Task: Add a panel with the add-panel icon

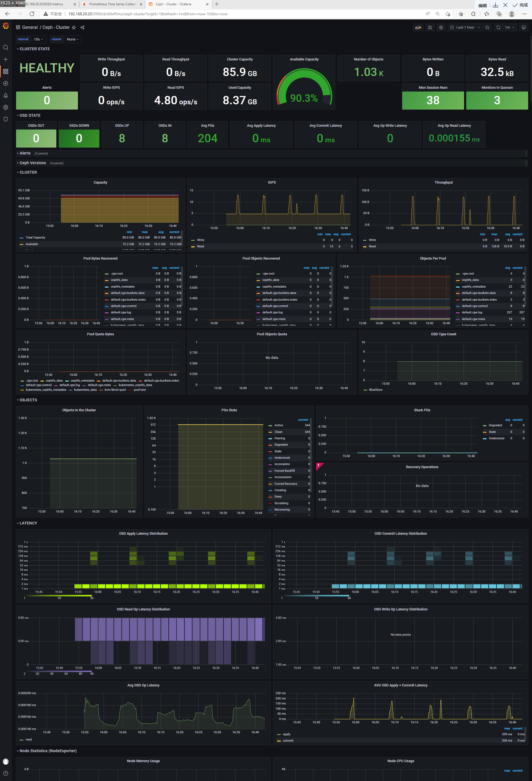Action: [x=418, y=27]
